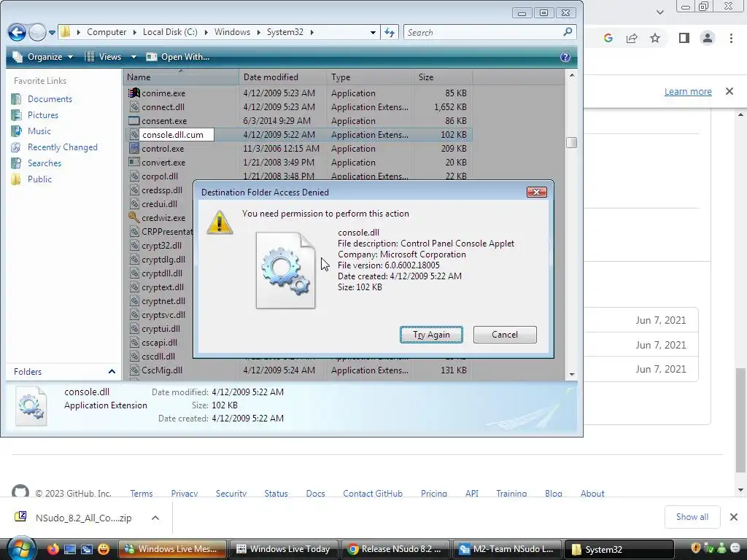The height and width of the screenshot is (560, 747).
Task: Click the Chrome bookmark star icon
Action: pos(656,38)
